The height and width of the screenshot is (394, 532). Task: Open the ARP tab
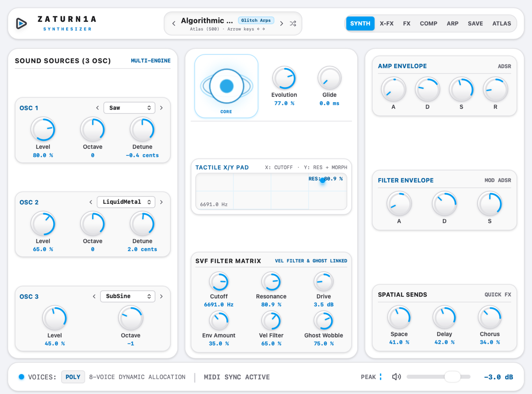tap(452, 24)
